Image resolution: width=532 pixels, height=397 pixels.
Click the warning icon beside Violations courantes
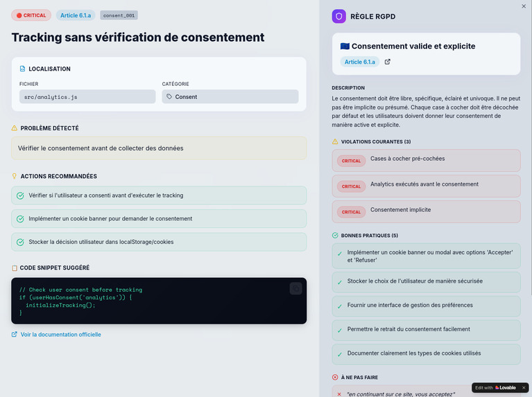(335, 141)
